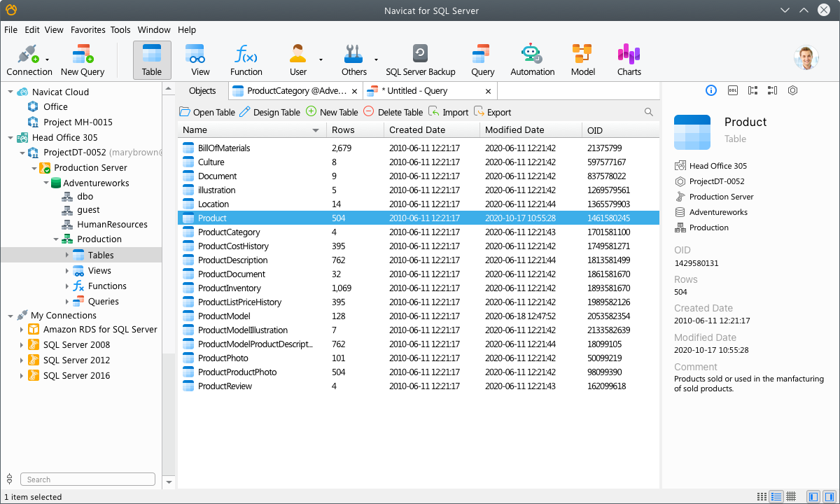The image size is (840, 504).
Task: Click the Modified Date column header
Action: point(530,130)
